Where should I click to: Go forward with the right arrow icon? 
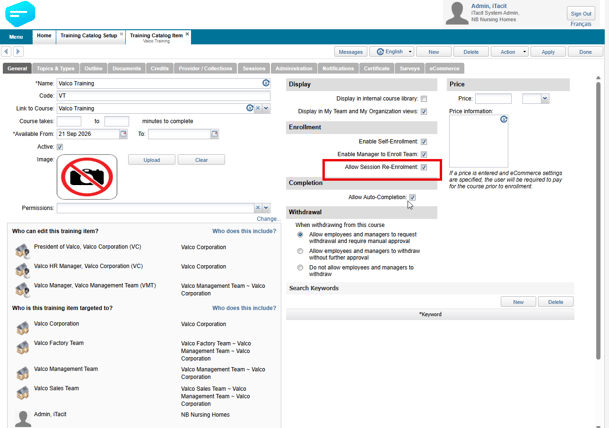click(x=18, y=51)
